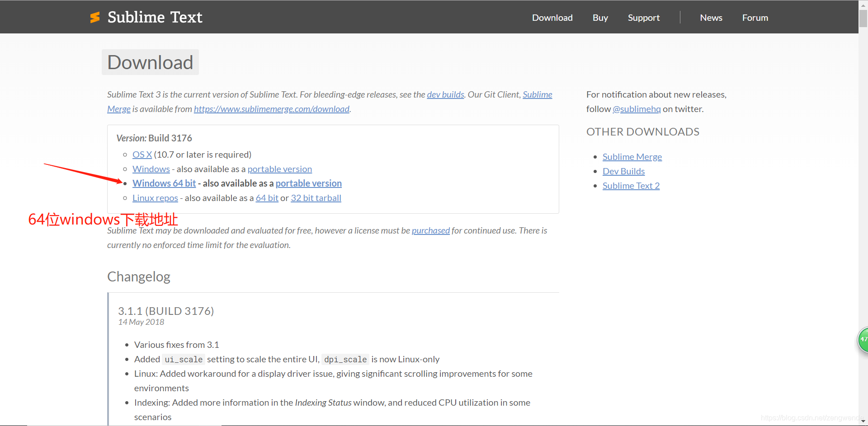Visit the @sublimehq twitter link

coord(637,109)
